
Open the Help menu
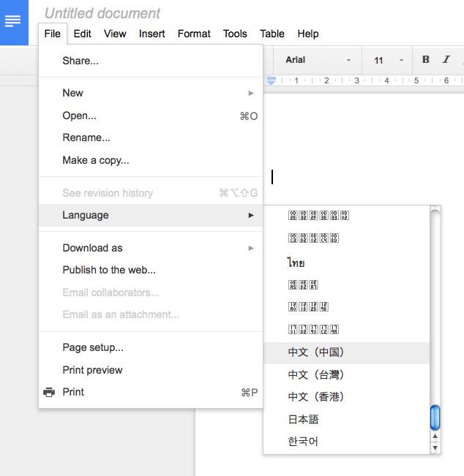coord(308,34)
